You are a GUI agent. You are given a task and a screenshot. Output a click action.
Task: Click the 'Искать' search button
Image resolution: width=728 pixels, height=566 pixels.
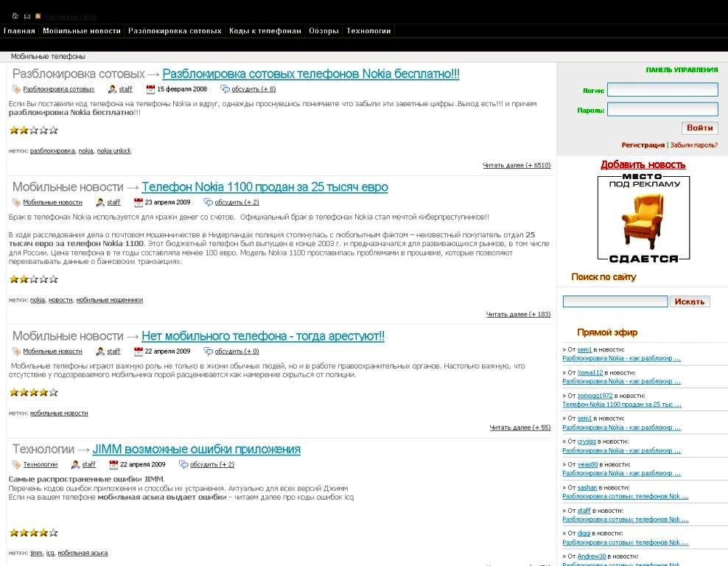point(690,302)
